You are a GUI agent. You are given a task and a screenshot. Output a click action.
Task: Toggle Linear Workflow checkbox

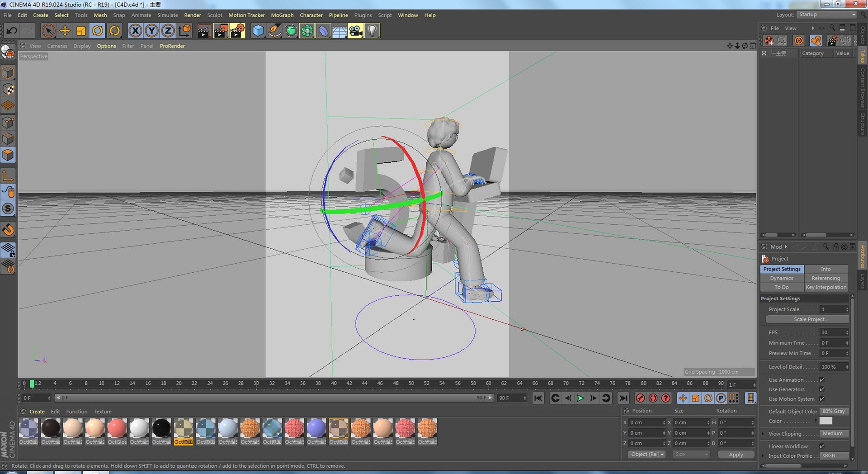point(822,446)
